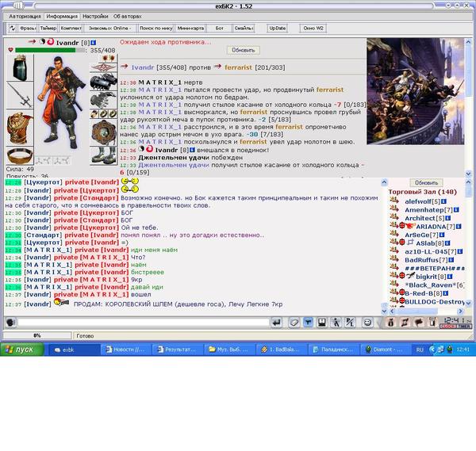Open Поиск по нику search

click(x=156, y=29)
